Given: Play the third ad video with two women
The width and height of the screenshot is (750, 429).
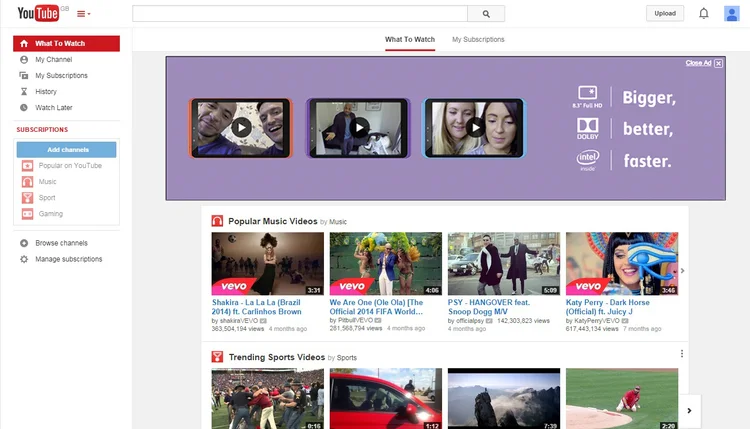Looking at the screenshot, I should click(x=474, y=128).
